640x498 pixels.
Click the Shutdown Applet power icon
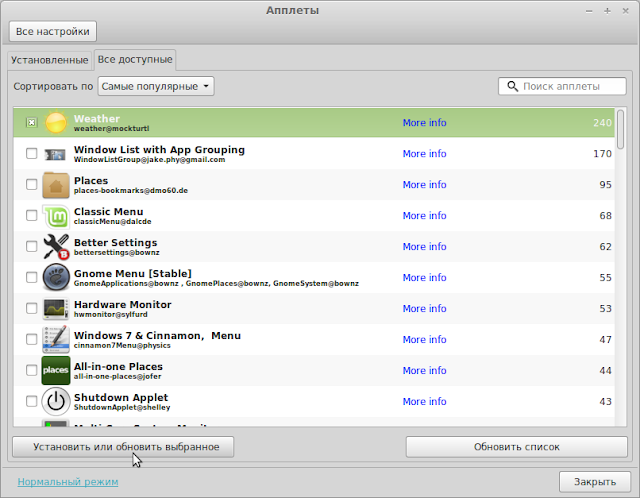56,401
